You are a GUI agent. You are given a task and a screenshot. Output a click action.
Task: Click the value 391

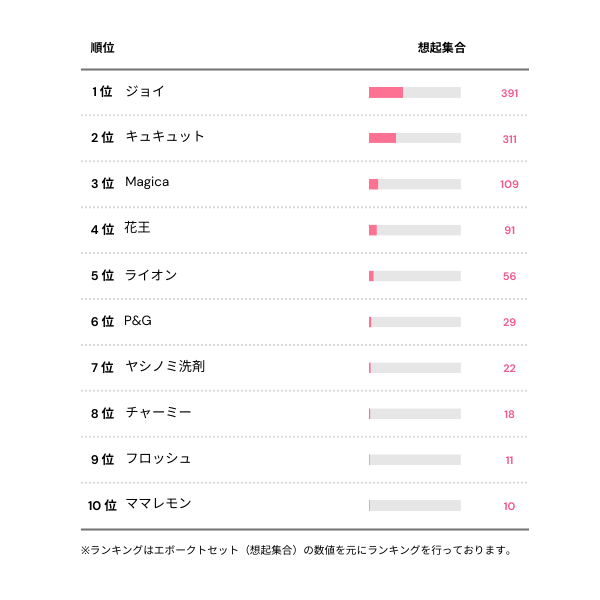click(x=509, y=93)
